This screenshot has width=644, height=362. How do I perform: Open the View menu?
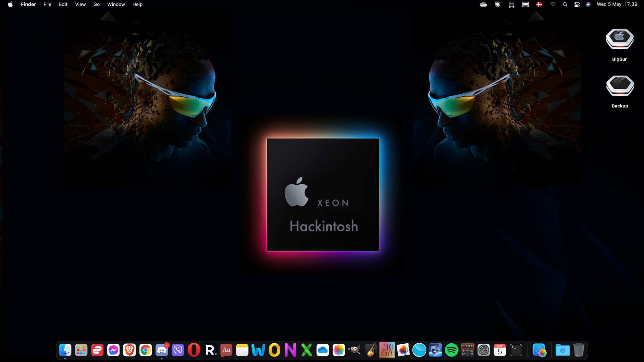[x=80, y=4]
